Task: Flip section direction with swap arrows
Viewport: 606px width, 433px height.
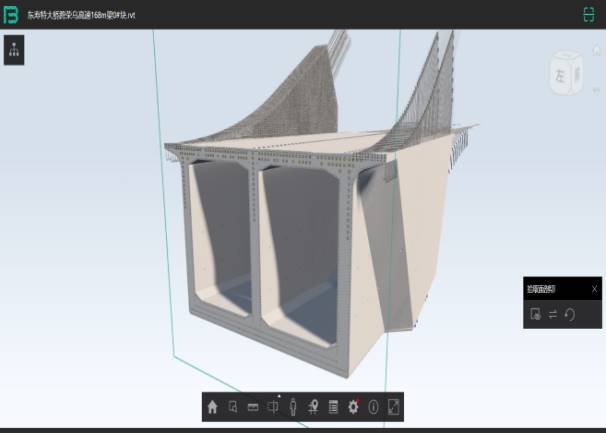Action: coord(552,314)
